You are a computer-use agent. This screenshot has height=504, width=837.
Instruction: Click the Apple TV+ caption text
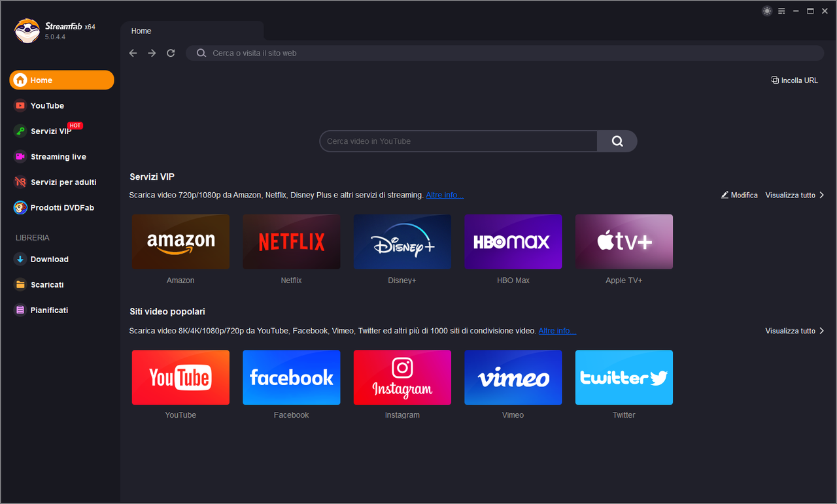[624, 280]
